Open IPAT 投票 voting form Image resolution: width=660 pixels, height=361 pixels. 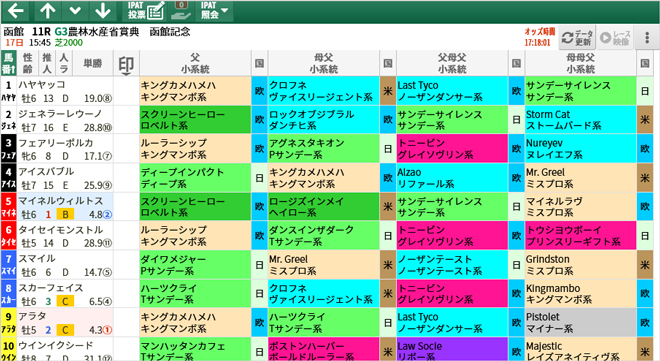pos(146,11)
